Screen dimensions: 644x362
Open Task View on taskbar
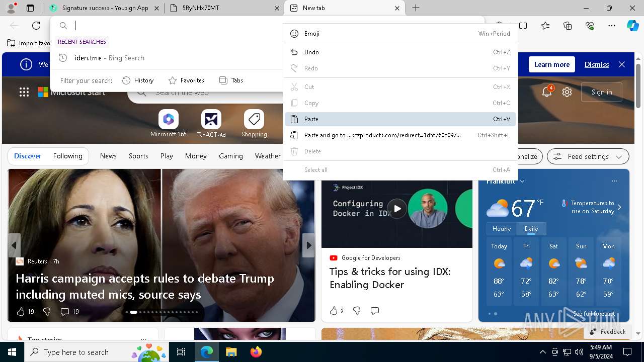coord(181,352)
